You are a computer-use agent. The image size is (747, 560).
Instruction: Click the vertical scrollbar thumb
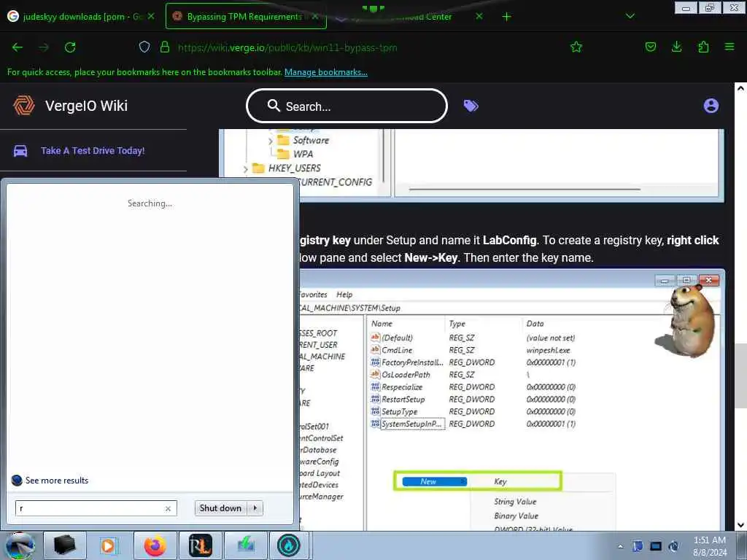click(x=740, y=376)
